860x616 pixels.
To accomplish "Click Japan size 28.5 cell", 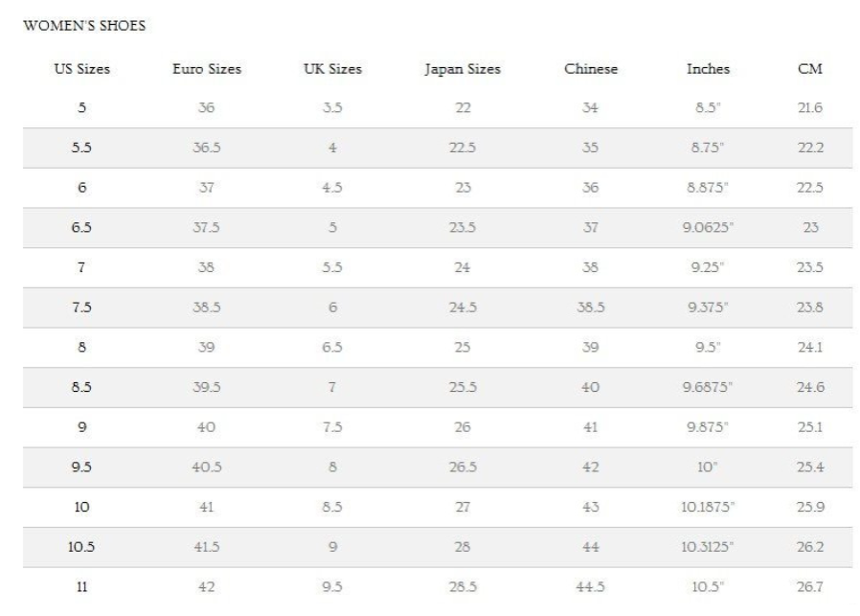I will [x=463, y=586].
